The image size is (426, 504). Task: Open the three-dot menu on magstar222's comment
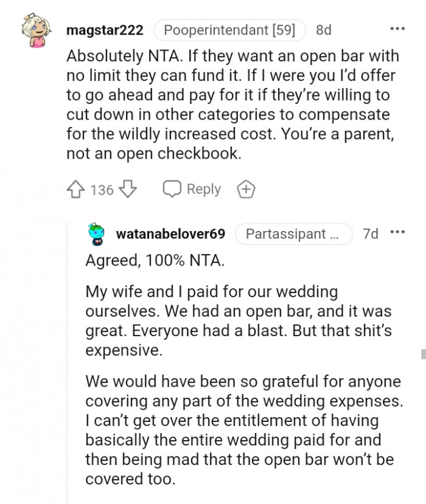[x=397, y=28]
